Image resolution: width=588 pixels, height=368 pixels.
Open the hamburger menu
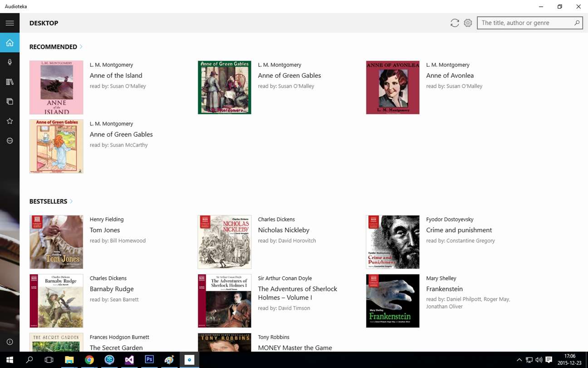(10, 23)
